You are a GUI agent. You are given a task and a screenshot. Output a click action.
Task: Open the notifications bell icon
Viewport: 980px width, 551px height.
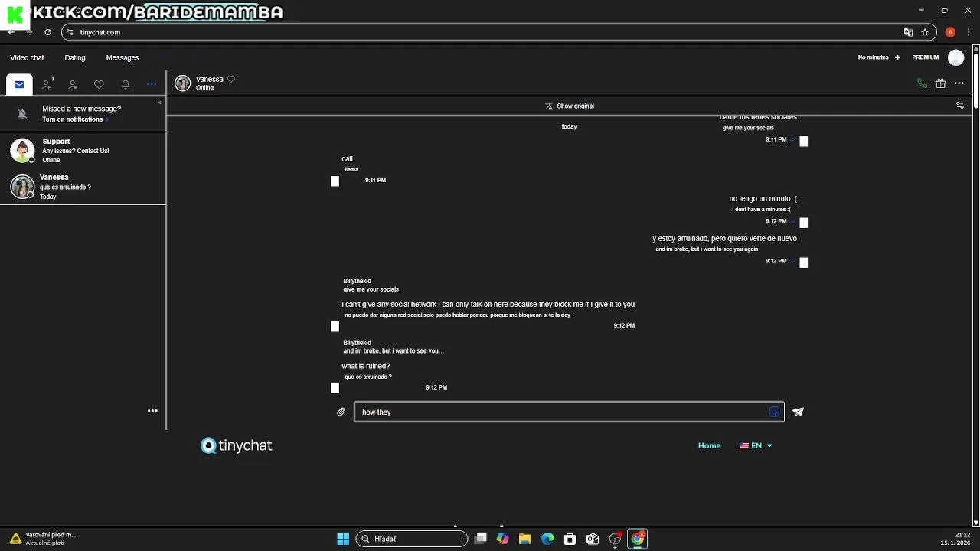click(126, 85)
